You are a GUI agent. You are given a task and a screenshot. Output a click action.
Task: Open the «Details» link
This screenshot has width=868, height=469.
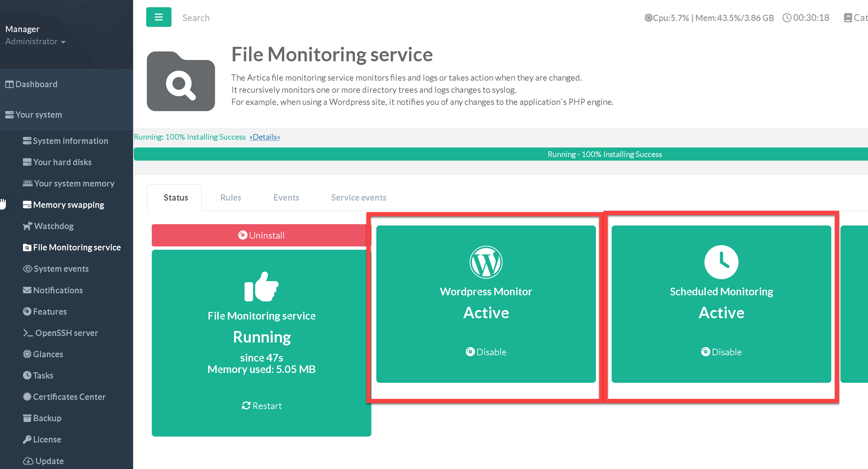[x=264, y=137]
